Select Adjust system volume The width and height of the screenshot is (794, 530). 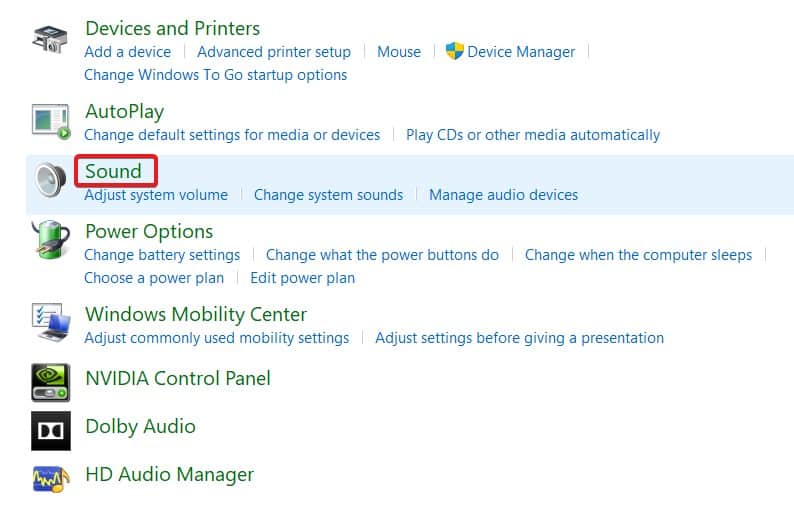(156, 195)
